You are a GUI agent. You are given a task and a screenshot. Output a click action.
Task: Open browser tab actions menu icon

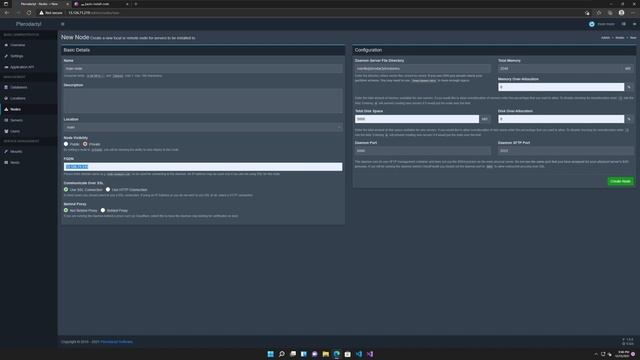[x=6, y=4]
